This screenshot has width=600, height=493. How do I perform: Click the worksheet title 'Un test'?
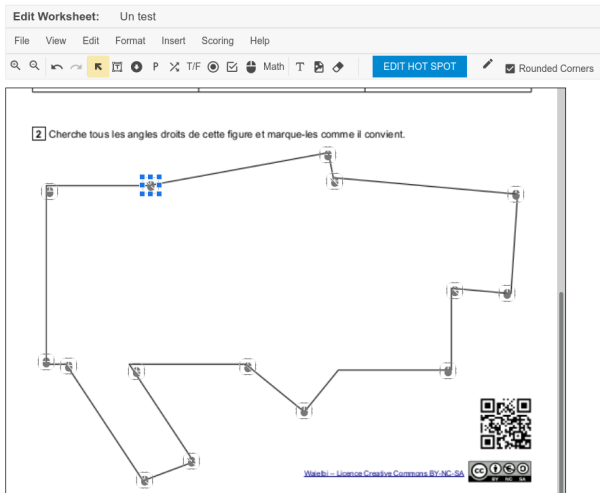(x=138, y=16)
